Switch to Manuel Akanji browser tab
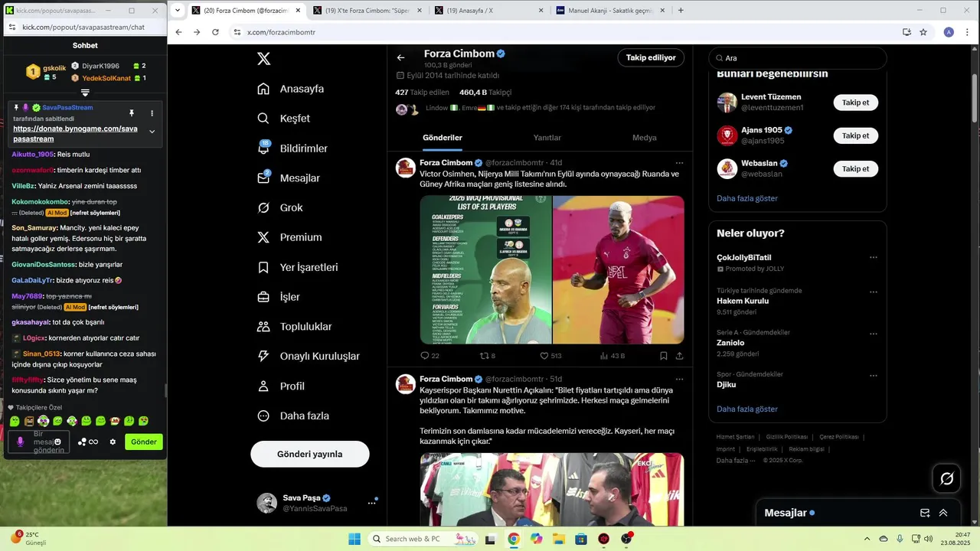This screenshot has width=980, height=551. point(612,11)
